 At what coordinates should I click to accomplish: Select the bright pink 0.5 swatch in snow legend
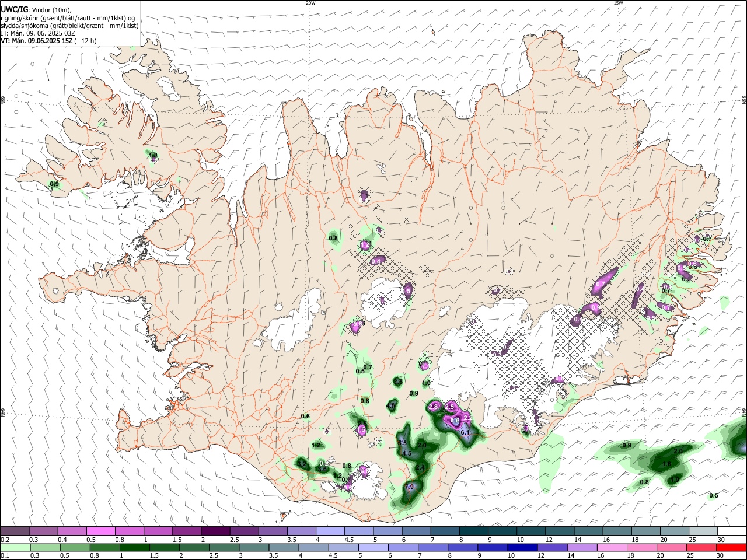click(100, 531)
